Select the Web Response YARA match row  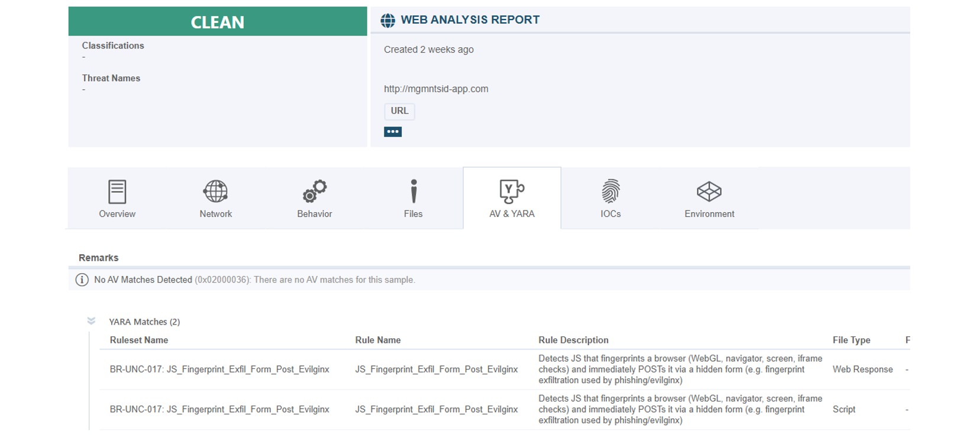tap(862, 370)
